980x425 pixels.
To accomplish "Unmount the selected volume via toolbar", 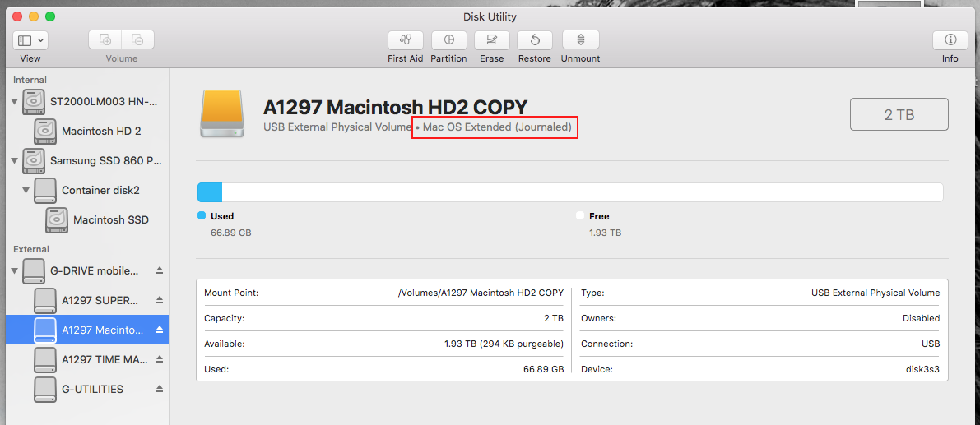I will (581, 40).
